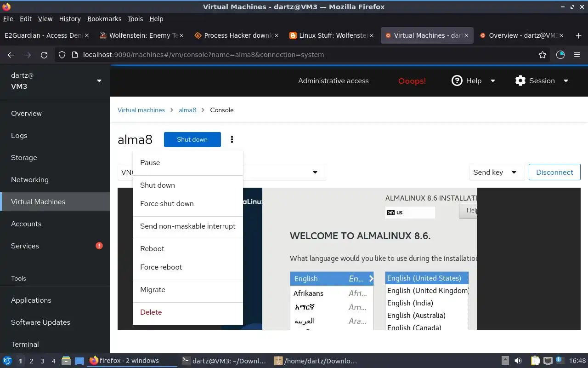Open Logs in the sidebar
Screen dimensions: 588x368
[x=55, y=136]
